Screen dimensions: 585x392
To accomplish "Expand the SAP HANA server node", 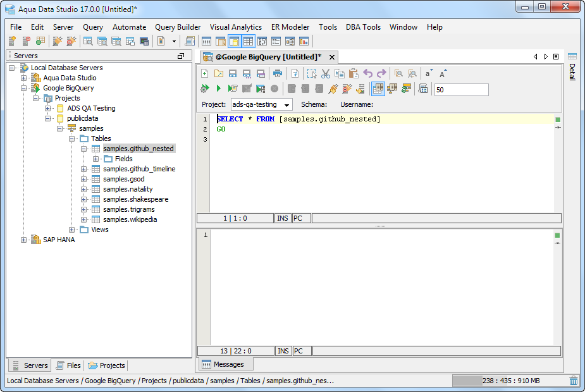I will tap(24, 240).
